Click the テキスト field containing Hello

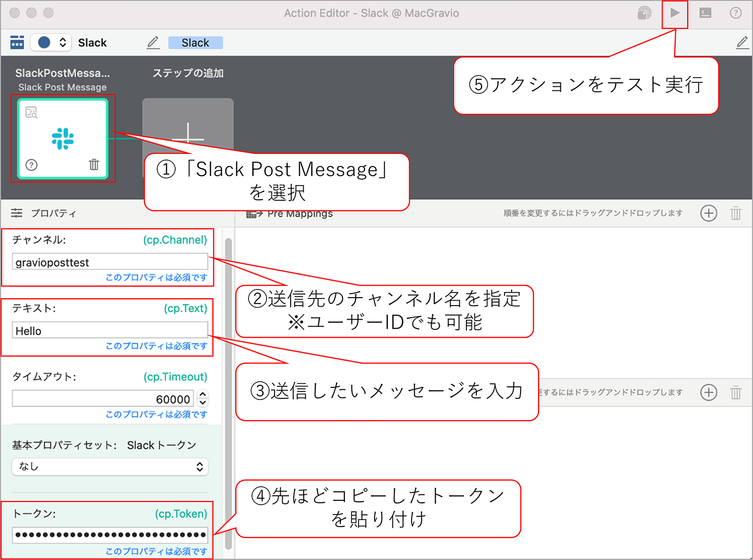(110, 331)
